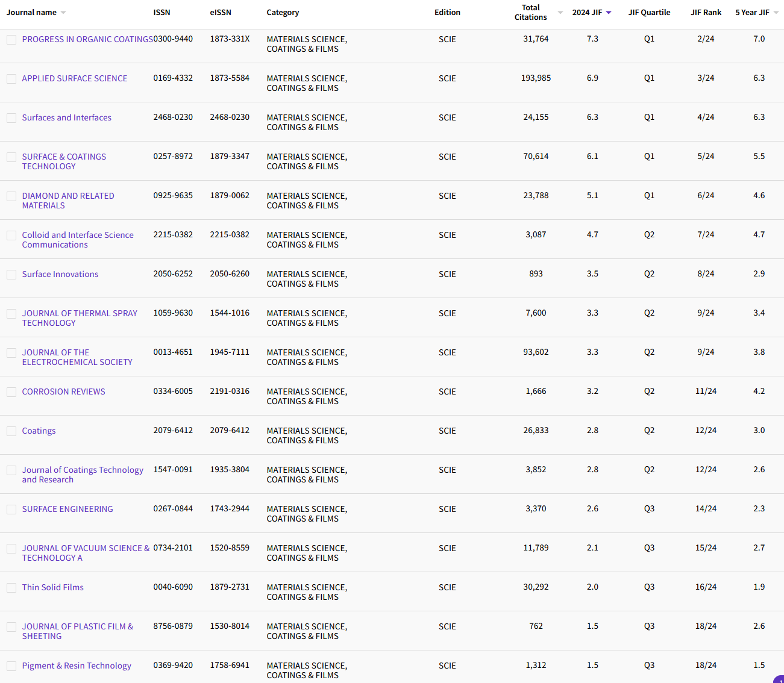Open DIAMOND AND RELATED MATERIALS journal link
This screenshot has height=683, width=784.
[68, 200]
